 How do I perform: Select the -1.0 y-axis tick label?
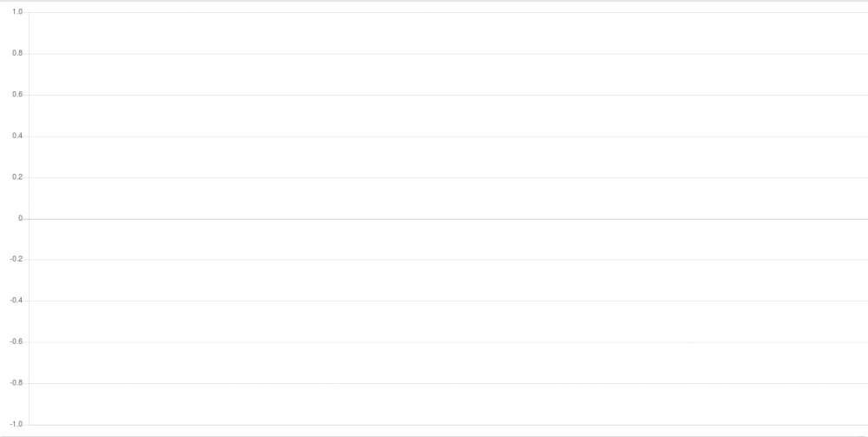[16, 424]
